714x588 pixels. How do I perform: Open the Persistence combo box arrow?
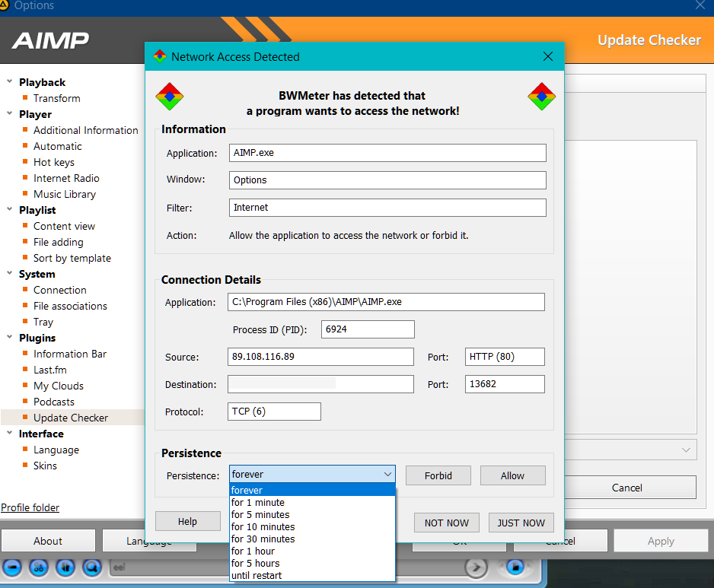(x=387, y=474)
